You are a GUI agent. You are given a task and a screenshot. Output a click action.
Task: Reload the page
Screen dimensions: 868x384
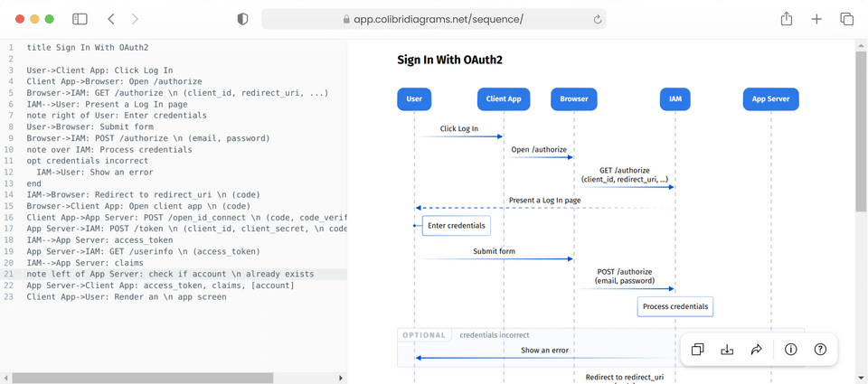pos(598,19)
